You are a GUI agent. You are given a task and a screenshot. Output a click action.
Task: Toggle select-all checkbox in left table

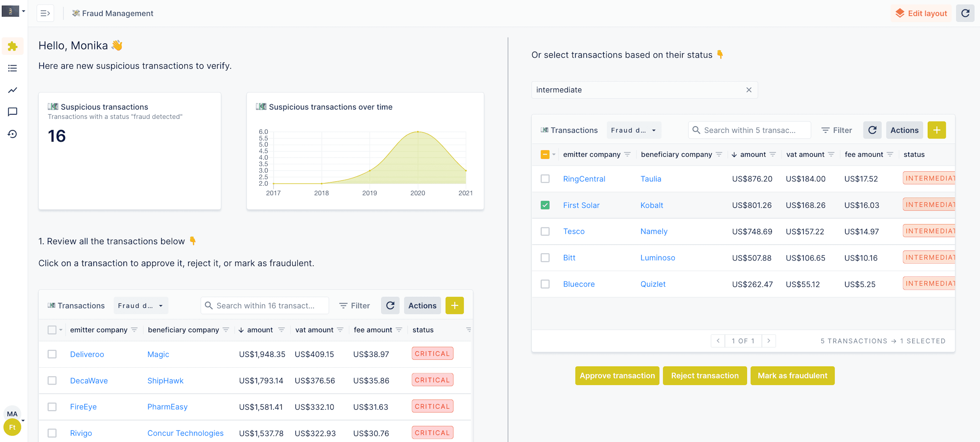coord(52,330)
